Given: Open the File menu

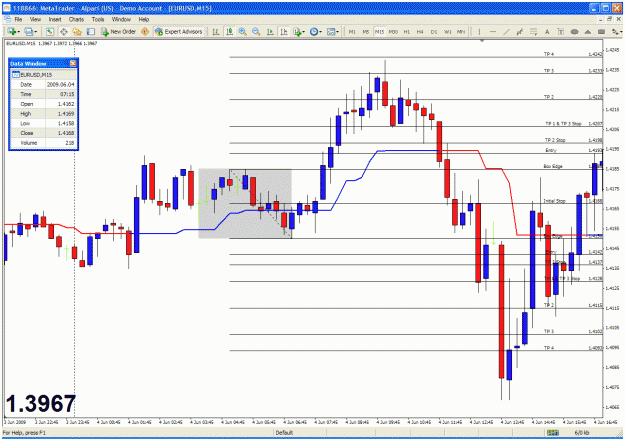Looking at the screenshot, I should click(18, 19).
